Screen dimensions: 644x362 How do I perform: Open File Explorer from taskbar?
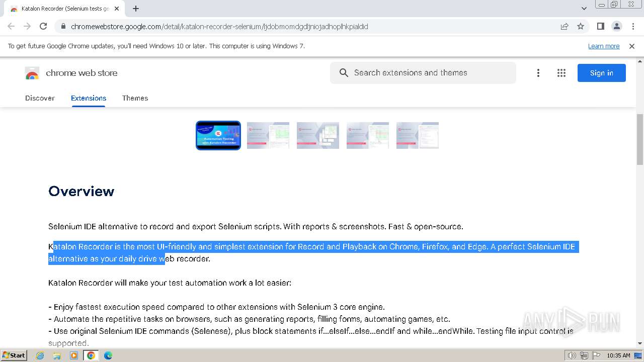point(57,355)
